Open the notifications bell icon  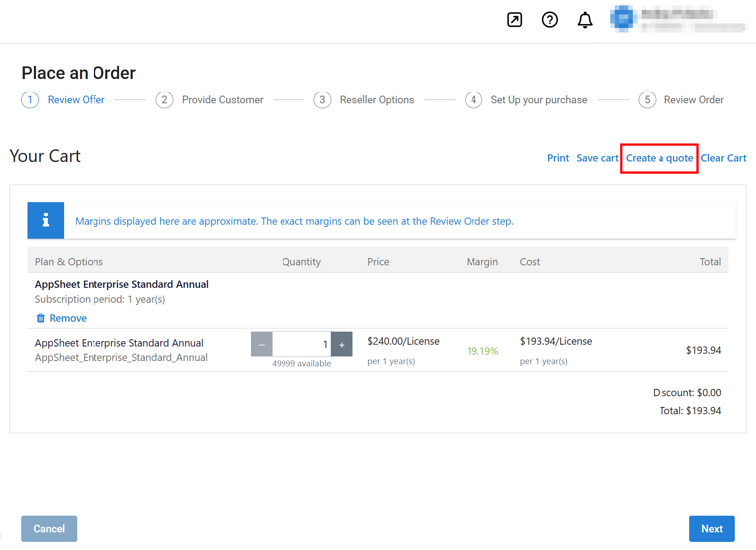pos(585,20)
